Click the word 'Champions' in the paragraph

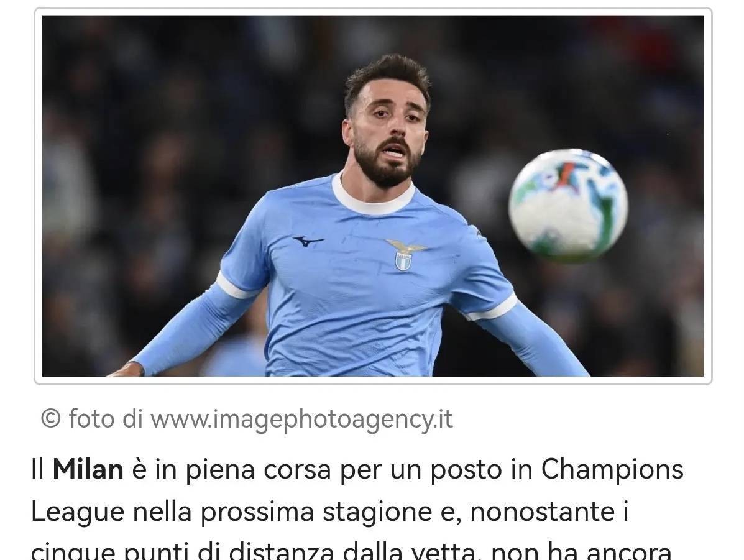click(612, 470)
